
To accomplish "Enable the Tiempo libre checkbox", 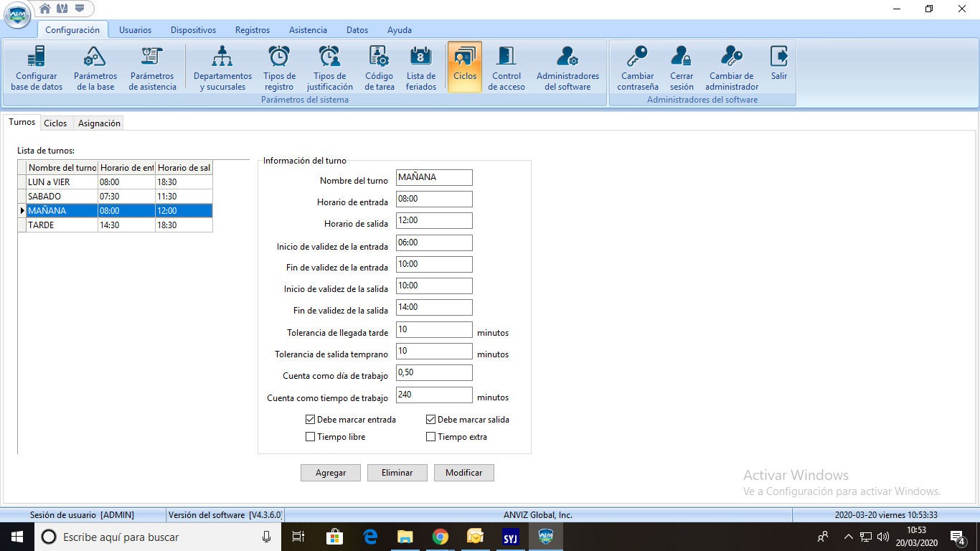I will pos(310,437).
